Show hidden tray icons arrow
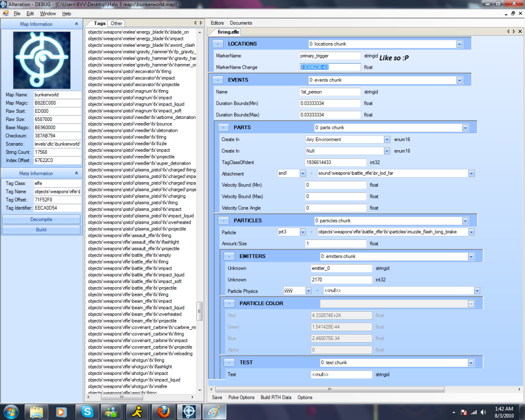The height and width of the screenshot is (420, 525). pyautogui.click(x=454, y=412)
